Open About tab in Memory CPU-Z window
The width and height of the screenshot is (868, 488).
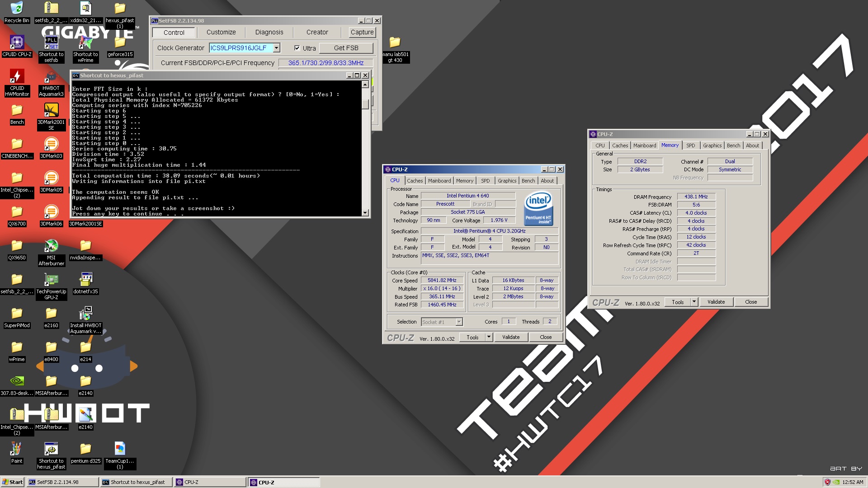coord(752,145)
